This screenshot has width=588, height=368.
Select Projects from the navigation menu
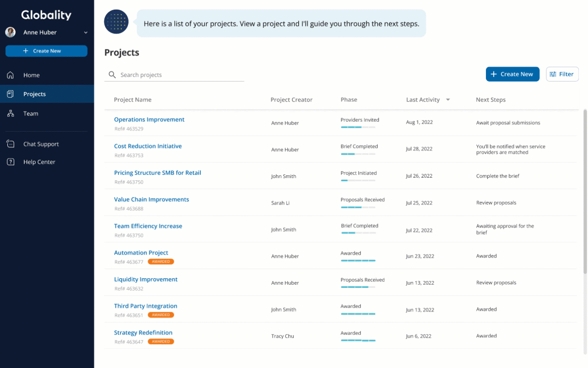[x=34, y=94]
